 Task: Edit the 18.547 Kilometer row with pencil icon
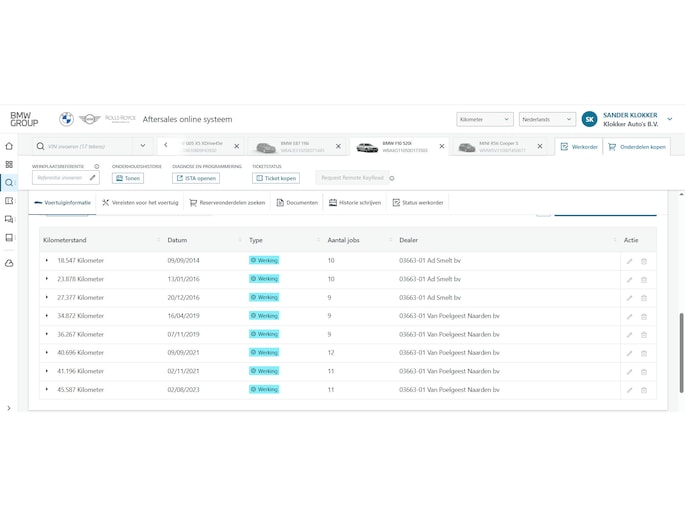click(630, 261)
